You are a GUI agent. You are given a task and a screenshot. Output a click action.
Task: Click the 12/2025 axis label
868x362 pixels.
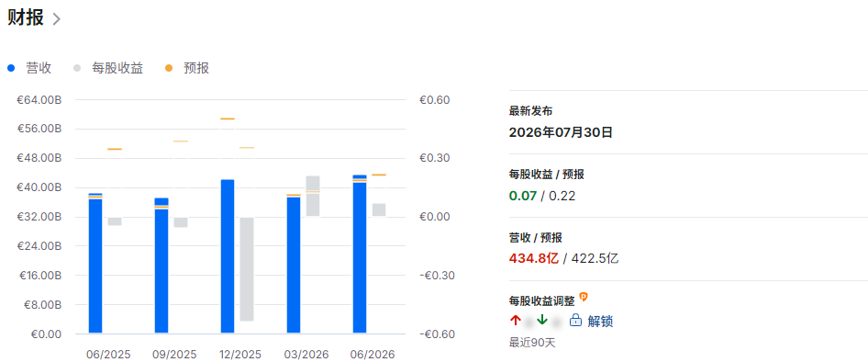coord(240,355)
